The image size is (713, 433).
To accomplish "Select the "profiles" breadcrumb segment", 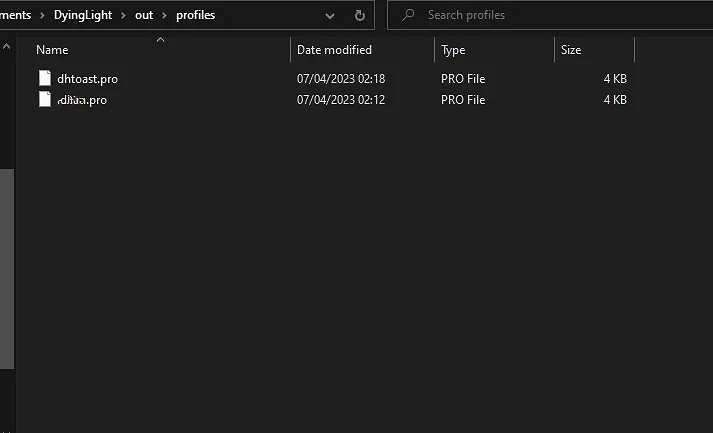I will pyautogui.click(x=195, y=15).
